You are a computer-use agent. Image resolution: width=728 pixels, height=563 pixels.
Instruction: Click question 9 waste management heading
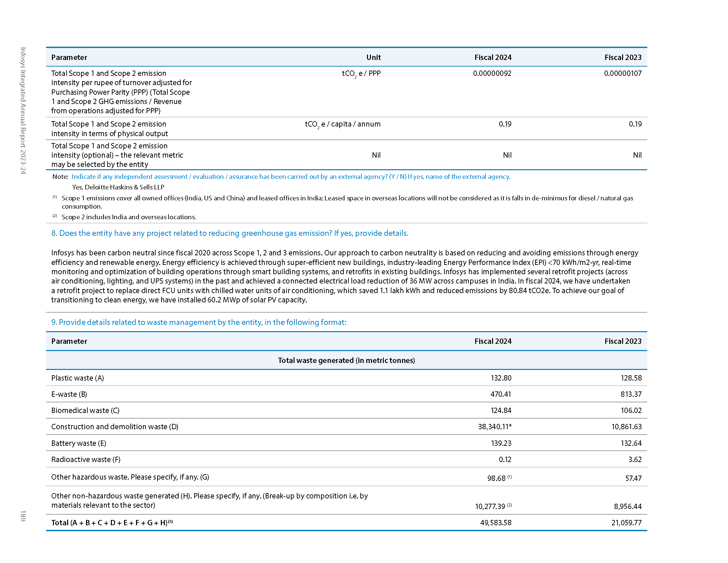[199, 322]
